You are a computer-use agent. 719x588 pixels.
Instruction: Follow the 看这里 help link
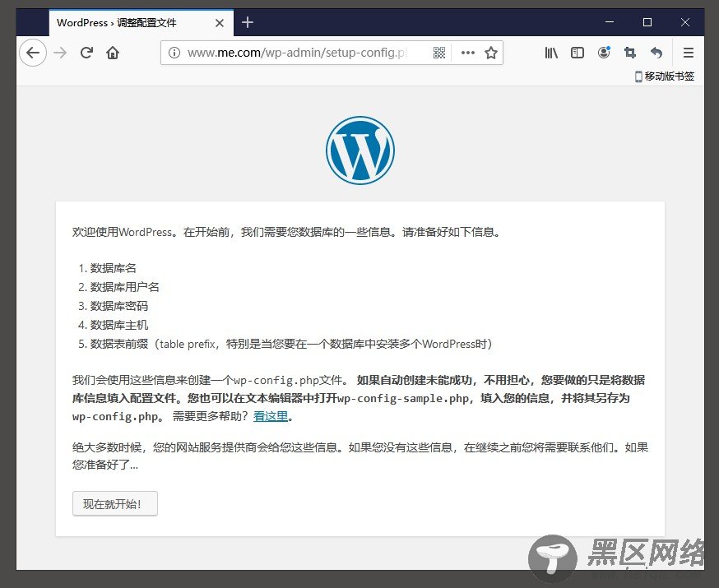point(271,416)
